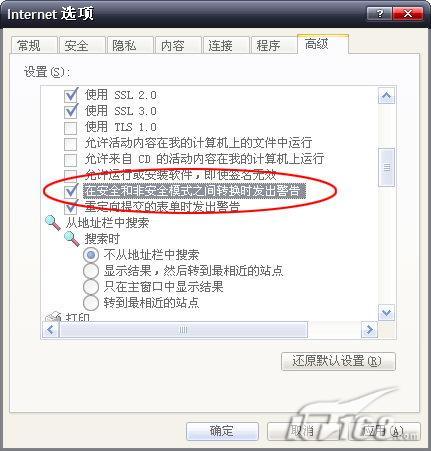This screenshot has height=451, width=431.
Task: Choose 转到最相近的站点 radio option
Action: click(91, 303)
